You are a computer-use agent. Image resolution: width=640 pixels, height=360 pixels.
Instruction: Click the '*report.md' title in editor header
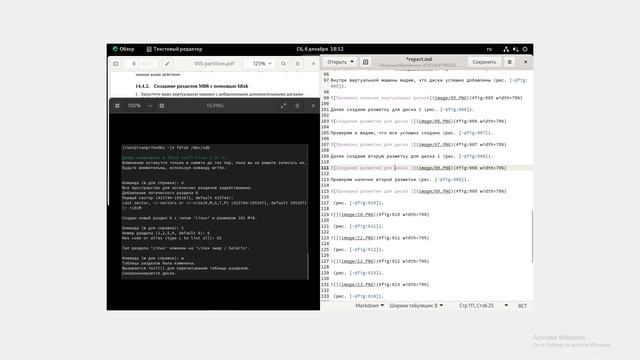click(419, 59)
